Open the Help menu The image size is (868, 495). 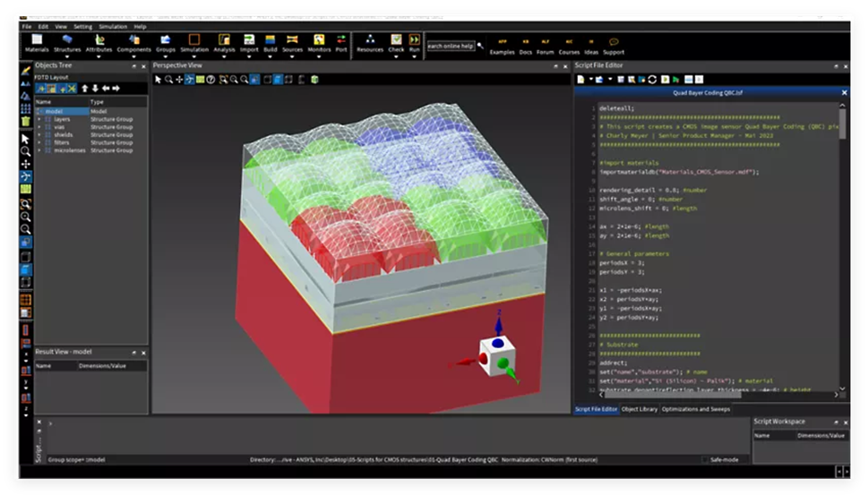pyautogui.click(x=140, y=27)
